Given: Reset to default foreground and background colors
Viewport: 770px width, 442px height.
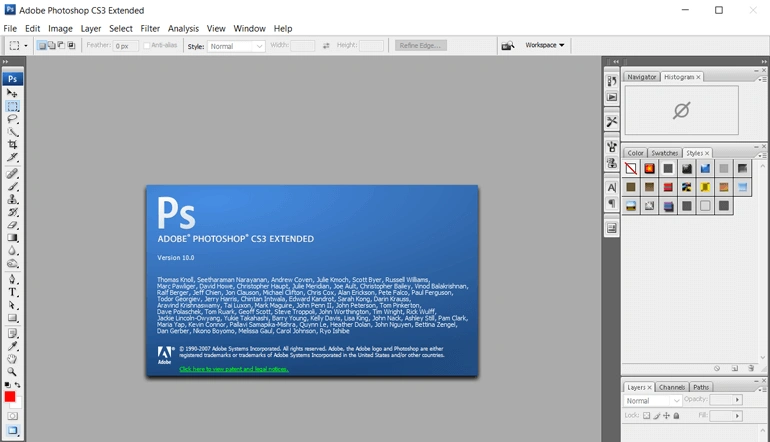Looking at the screenshot, I should 7,385.
